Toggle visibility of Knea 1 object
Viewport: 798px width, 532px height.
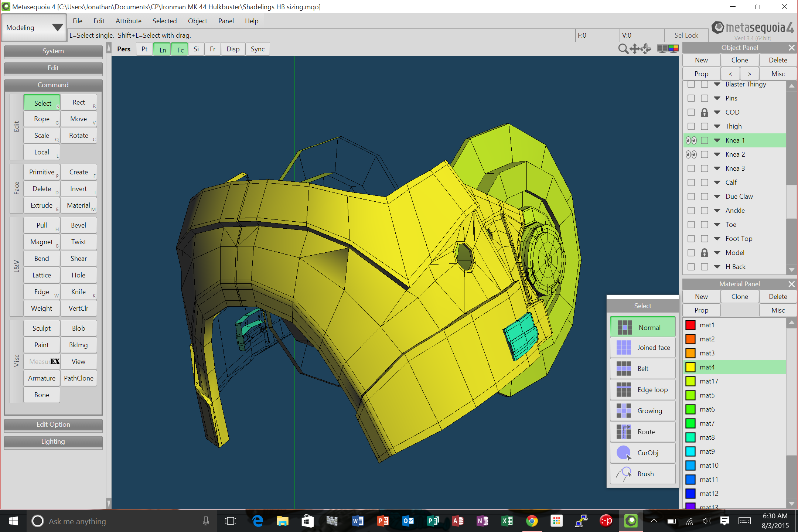691,140
